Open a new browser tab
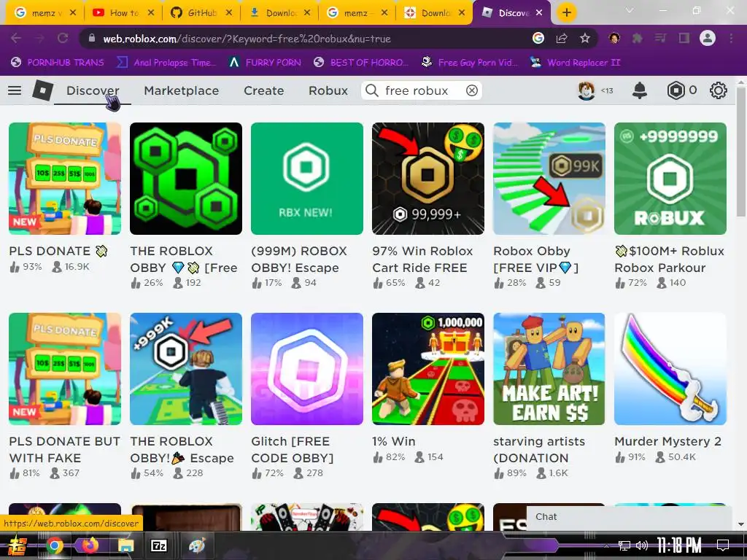Image resolution: width=747 pixels, height=560 pixels. 566,13
